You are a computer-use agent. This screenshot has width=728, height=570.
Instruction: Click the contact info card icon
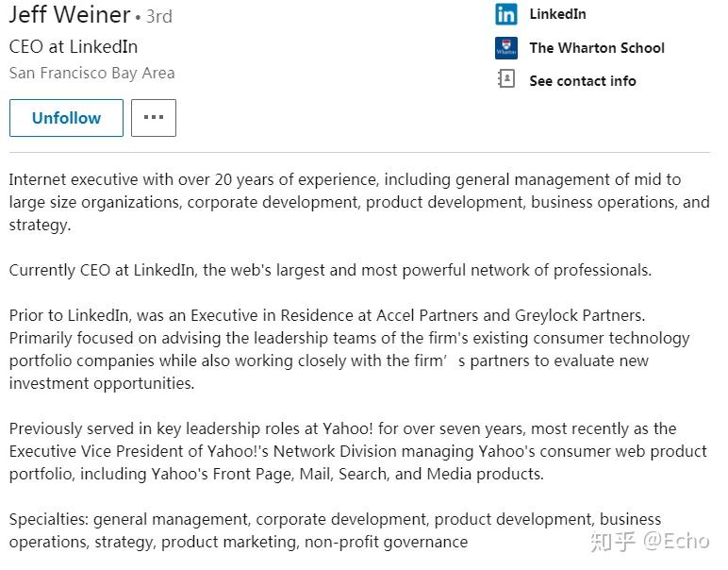(506, 80)
